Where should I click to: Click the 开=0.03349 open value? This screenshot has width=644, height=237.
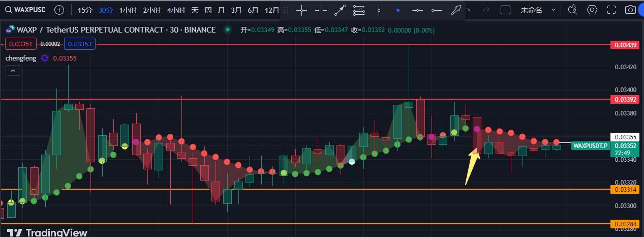[257, 30]
